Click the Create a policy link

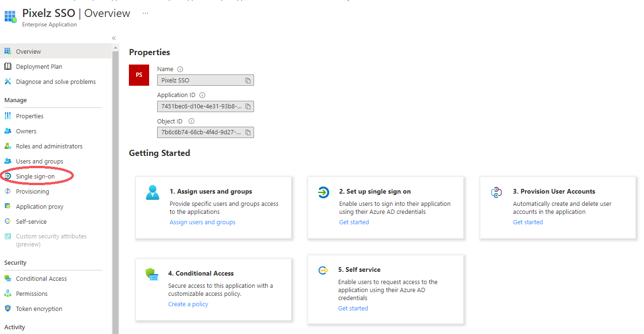coord(188,304)
